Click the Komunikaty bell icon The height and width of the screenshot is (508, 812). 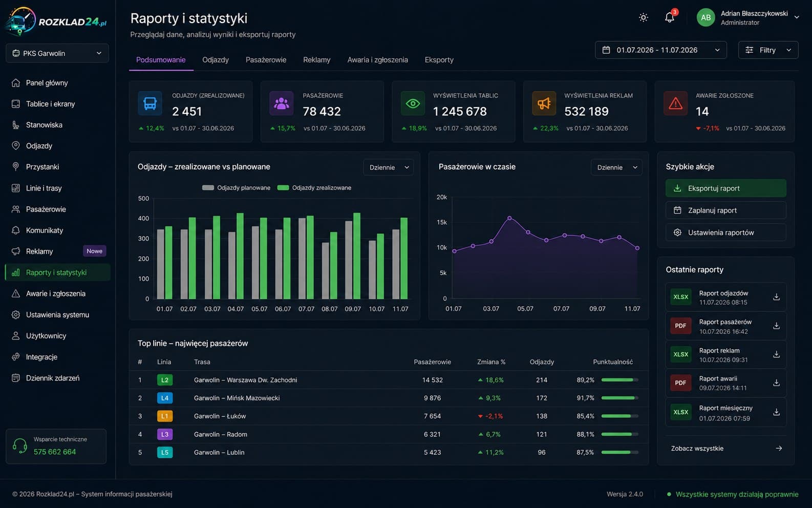pos(16,230)
